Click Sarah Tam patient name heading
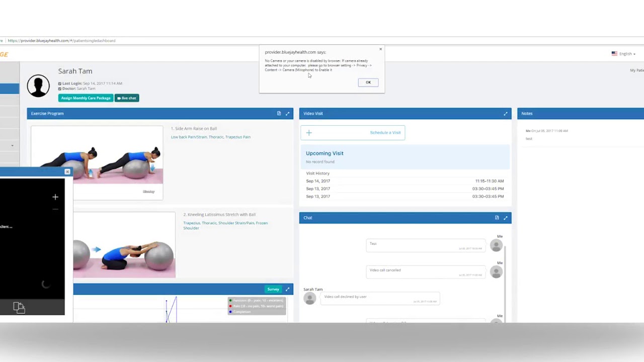Viewport: 644px width, 362px height. (x=75, y=71)
